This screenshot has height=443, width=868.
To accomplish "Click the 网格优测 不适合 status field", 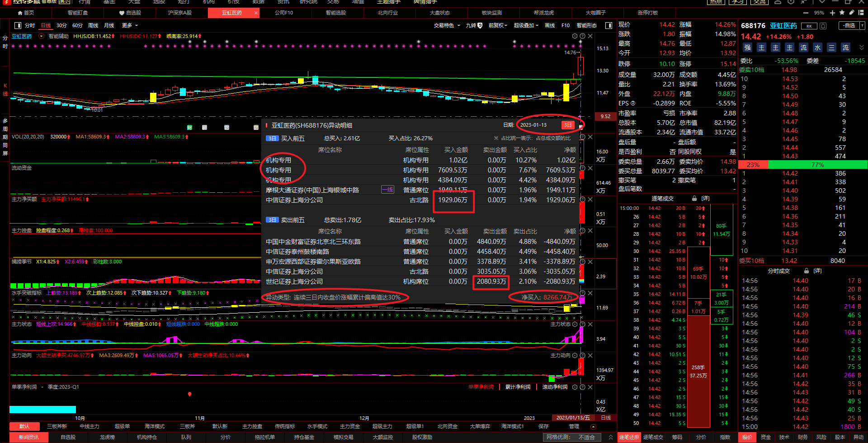I will point(571,437).
